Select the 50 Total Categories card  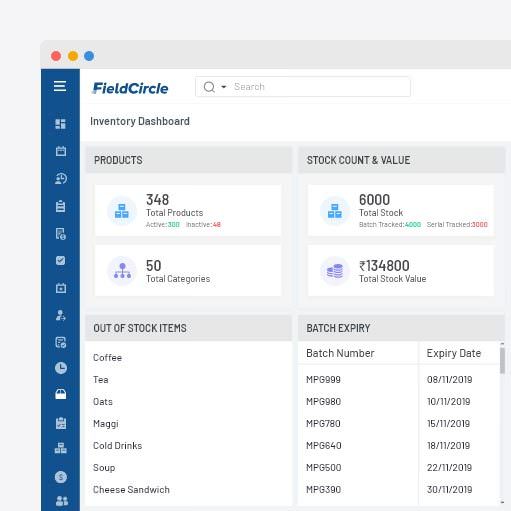point(188,270)
